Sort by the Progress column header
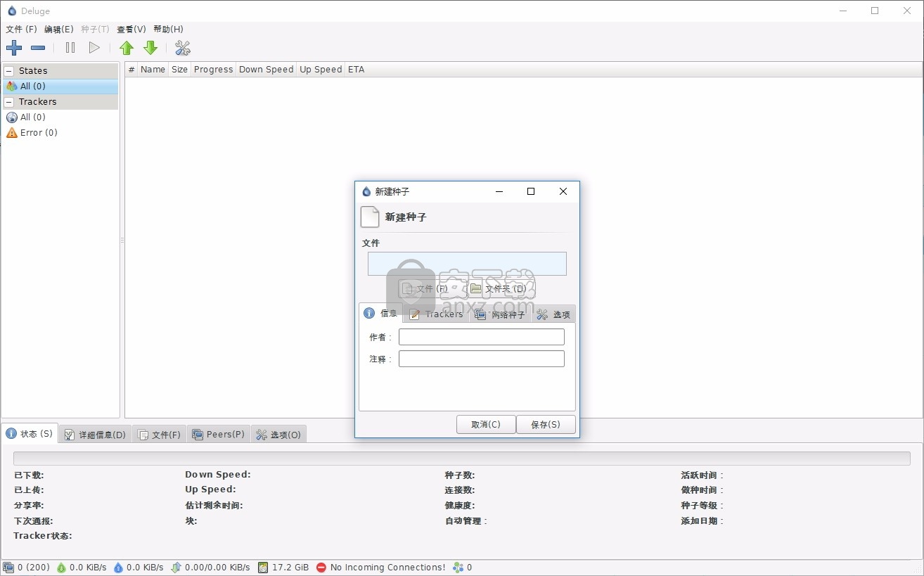This screenshot has width=924, height=576. (x=213, y=70)
